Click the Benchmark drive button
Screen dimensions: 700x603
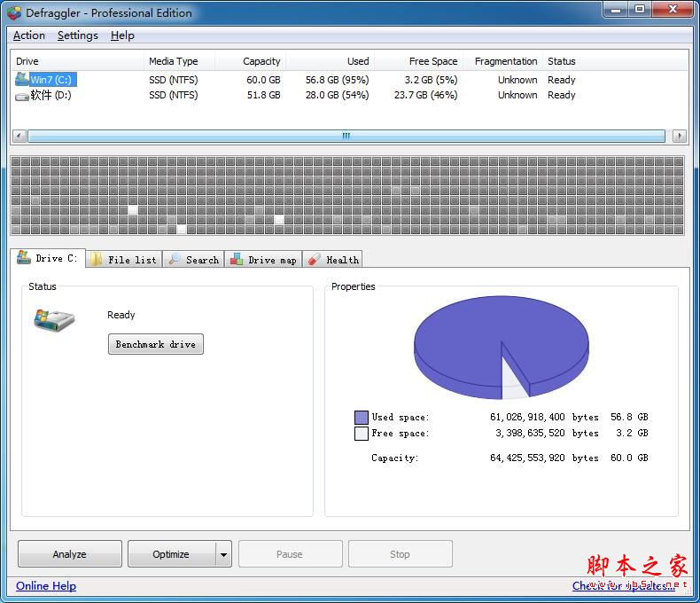click(x=156, y=344)
